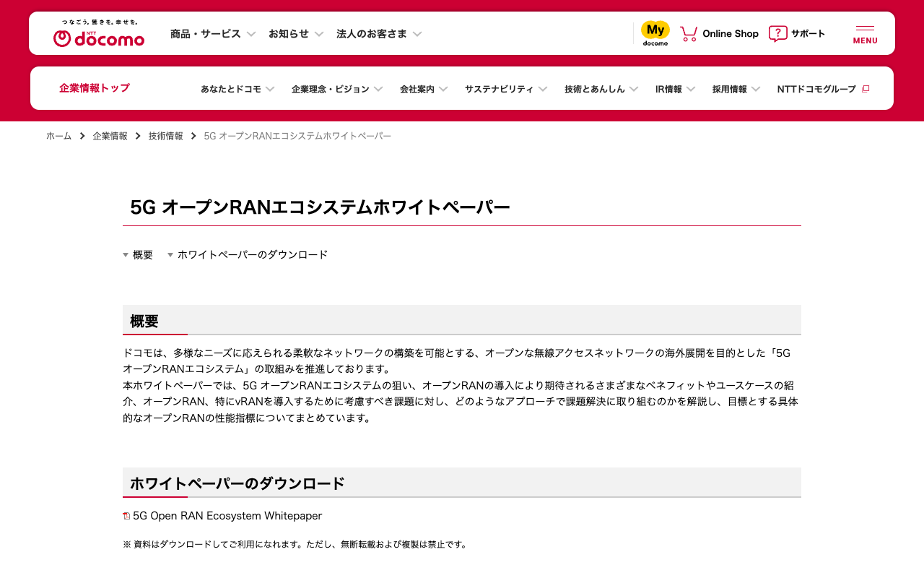
Task: Click the ホワイトペーパーのダウンロード section heading
Action: coord(237,484)
